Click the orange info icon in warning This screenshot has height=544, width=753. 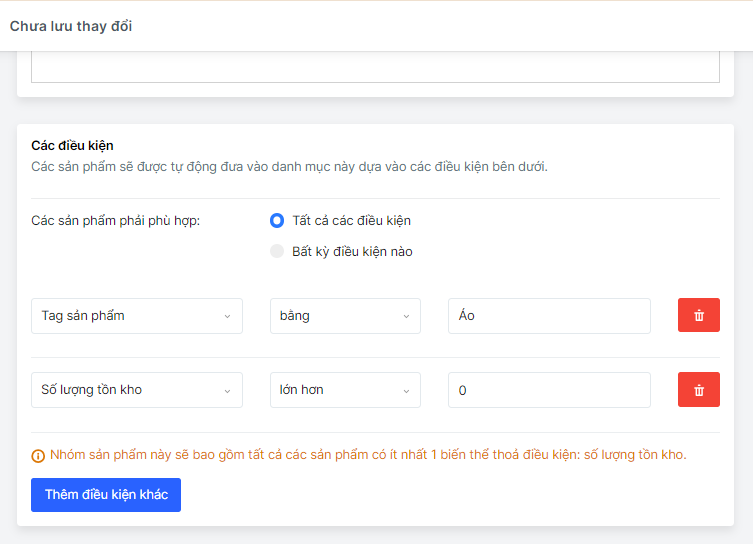38,456
